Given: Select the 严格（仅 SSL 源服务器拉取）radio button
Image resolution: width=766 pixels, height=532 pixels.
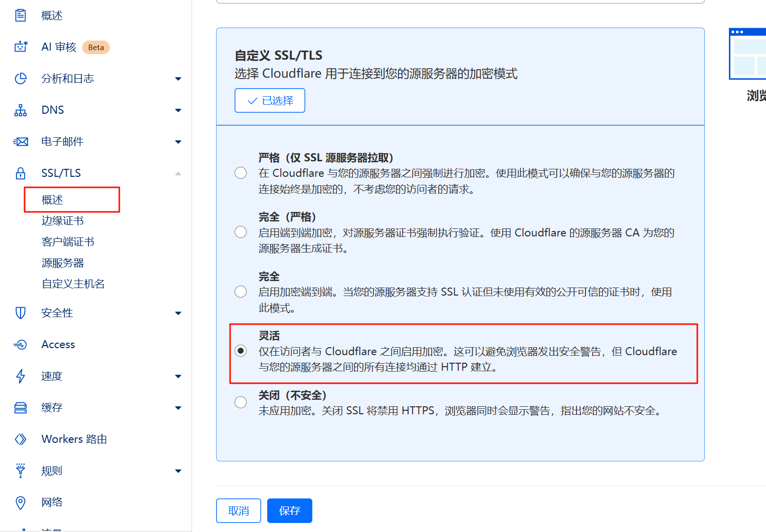Looking at the screenshot, I should click(x=241, y=173).
